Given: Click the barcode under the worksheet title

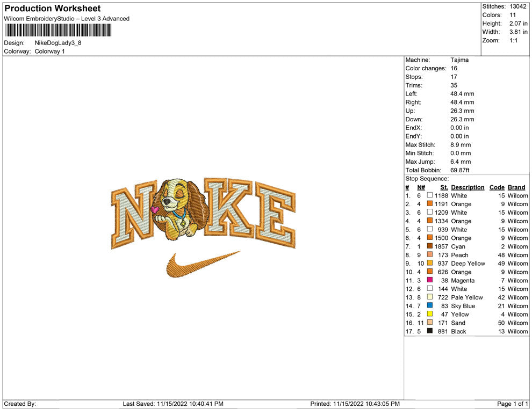Looking at the screenshot, I should tap(58, 30).
